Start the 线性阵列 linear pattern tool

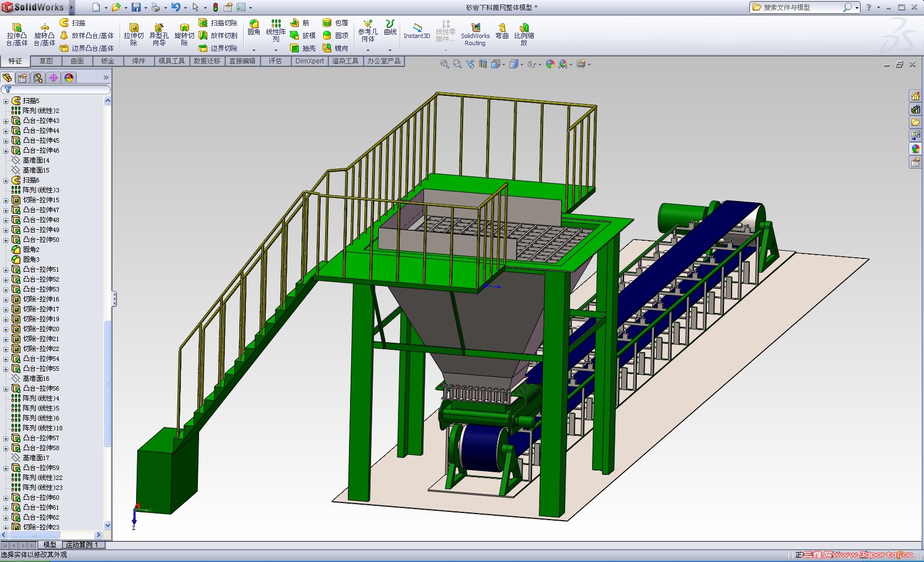(276, 30)
